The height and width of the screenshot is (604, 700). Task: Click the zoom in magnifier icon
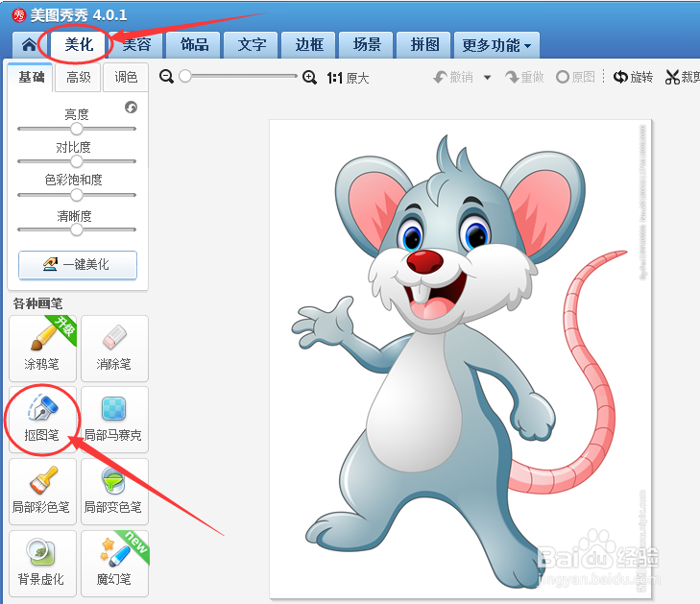(309, 77)
